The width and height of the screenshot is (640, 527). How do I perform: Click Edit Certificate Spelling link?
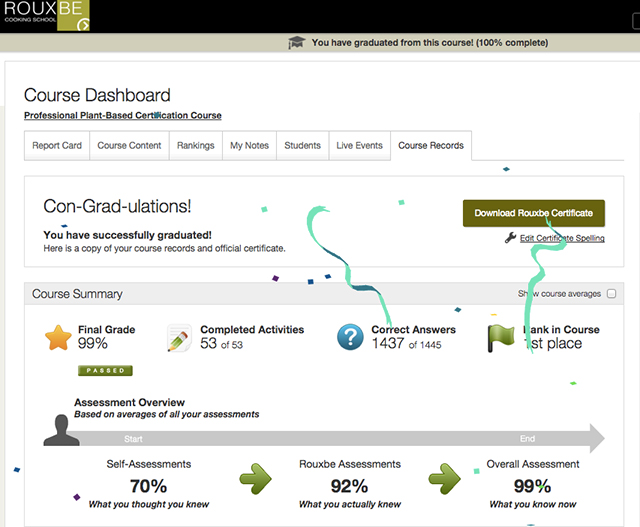[562, 238]
